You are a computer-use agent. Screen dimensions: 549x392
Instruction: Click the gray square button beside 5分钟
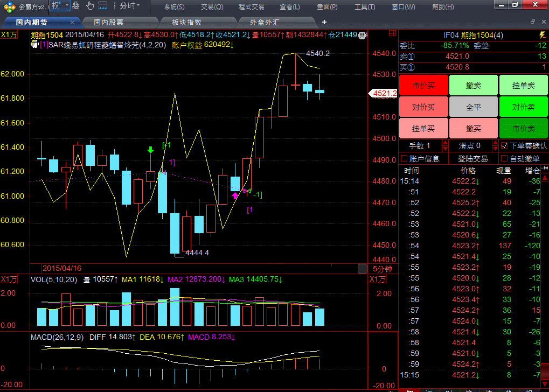(363, 269)
